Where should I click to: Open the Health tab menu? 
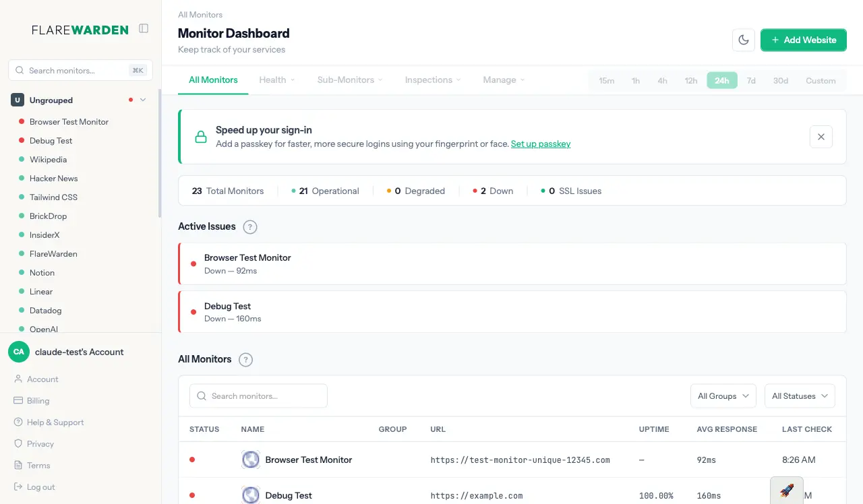click(277, 80)
